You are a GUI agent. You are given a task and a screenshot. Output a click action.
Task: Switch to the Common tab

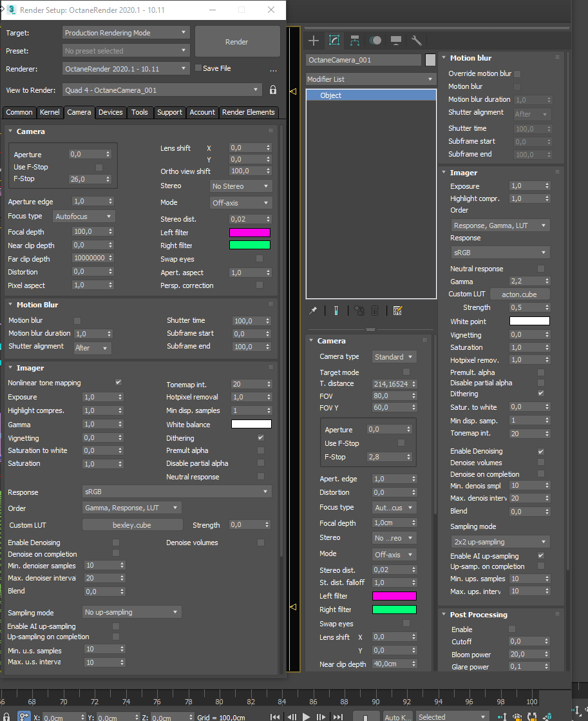click(x=19, y=112)
